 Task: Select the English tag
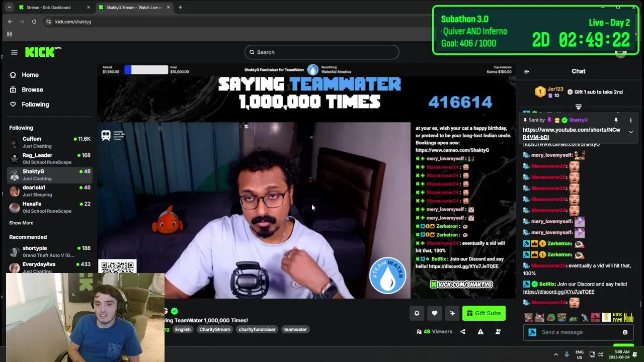183,329
